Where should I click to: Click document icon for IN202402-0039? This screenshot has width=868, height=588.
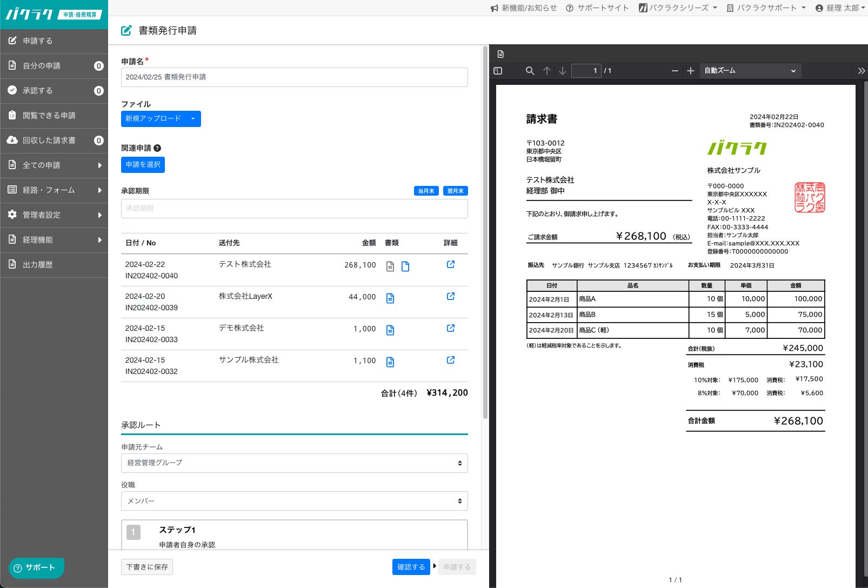click(x=390, y=298)
